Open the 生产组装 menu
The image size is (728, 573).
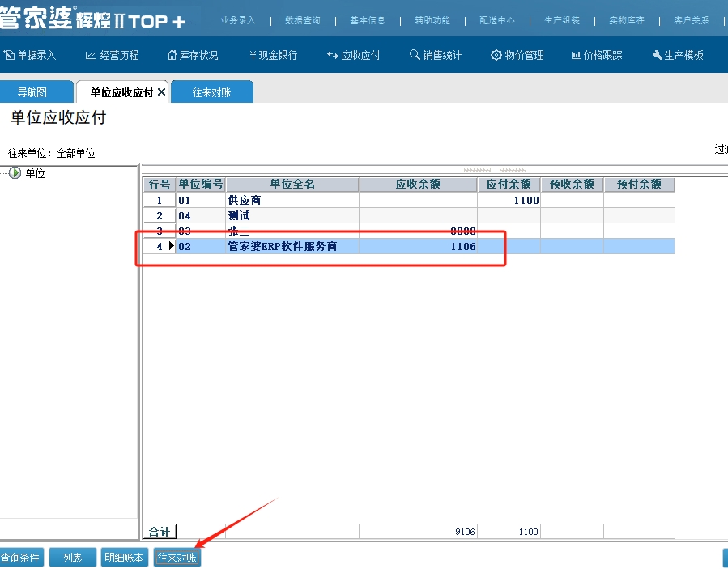562,20
